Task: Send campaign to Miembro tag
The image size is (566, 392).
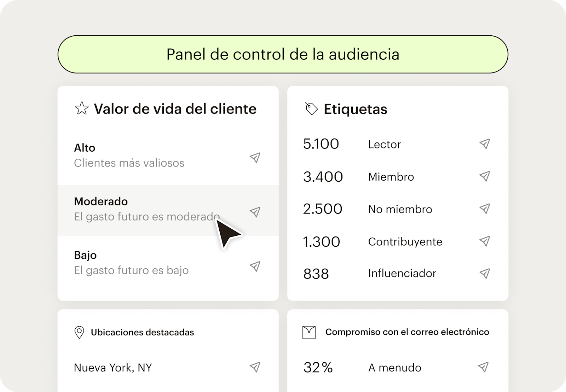Action: pyautogui.click(x=484, y=176)
